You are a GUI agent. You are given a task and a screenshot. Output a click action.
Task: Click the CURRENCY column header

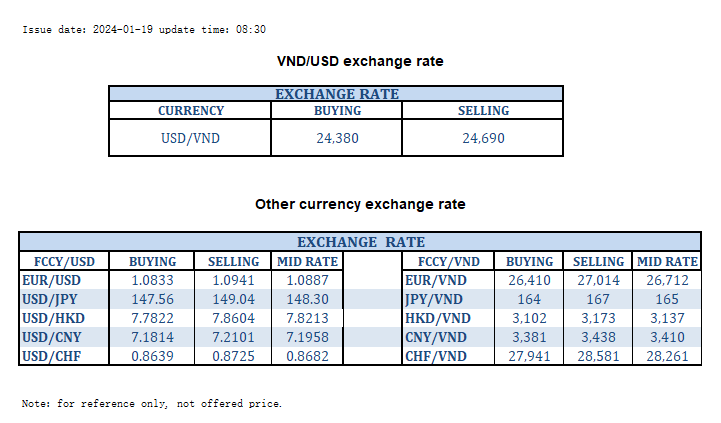(191, 111)
